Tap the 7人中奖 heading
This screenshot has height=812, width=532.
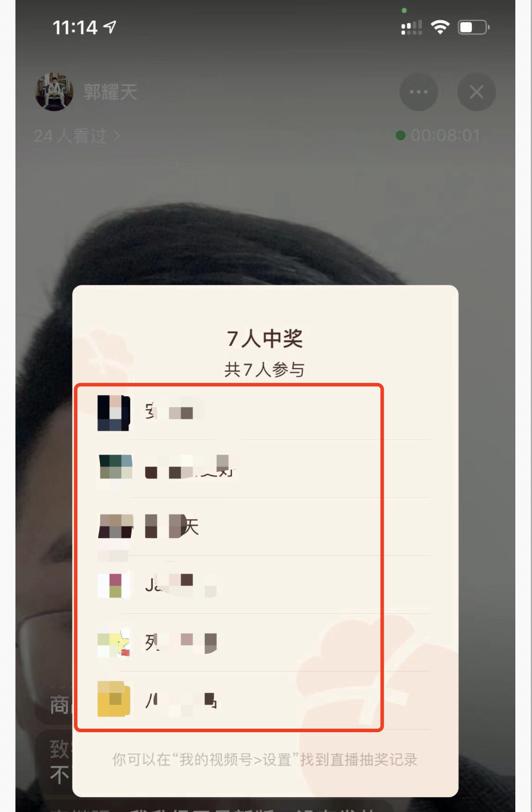265,339
